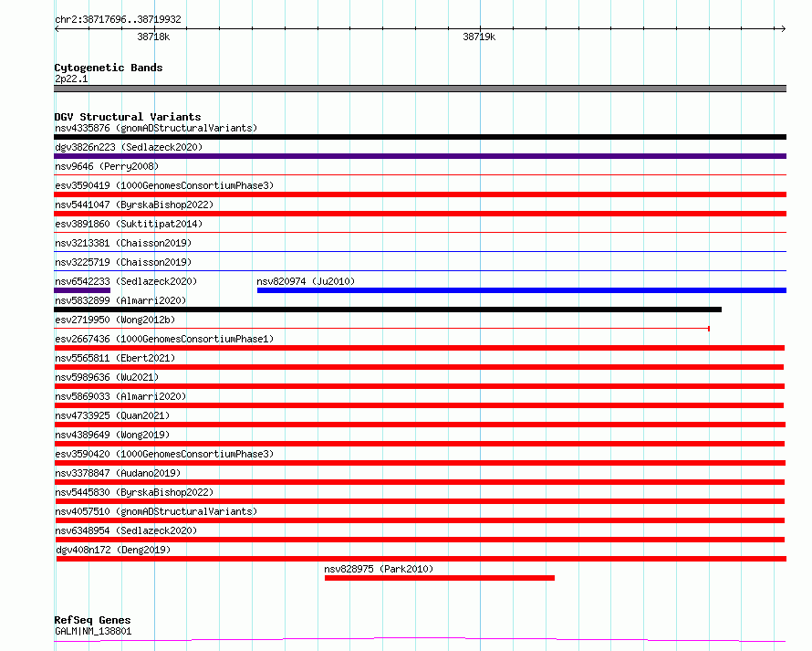Select the DGV Structural Variants track title
The width and height of the screenshot is (812, 651).
click(x=128, y=117)
